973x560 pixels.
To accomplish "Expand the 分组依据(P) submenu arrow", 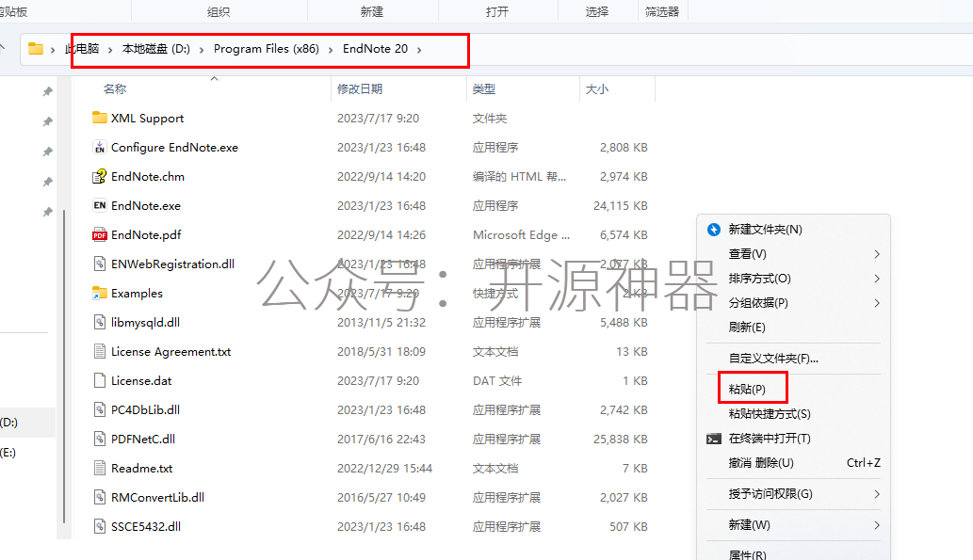I will click(877, 303).
